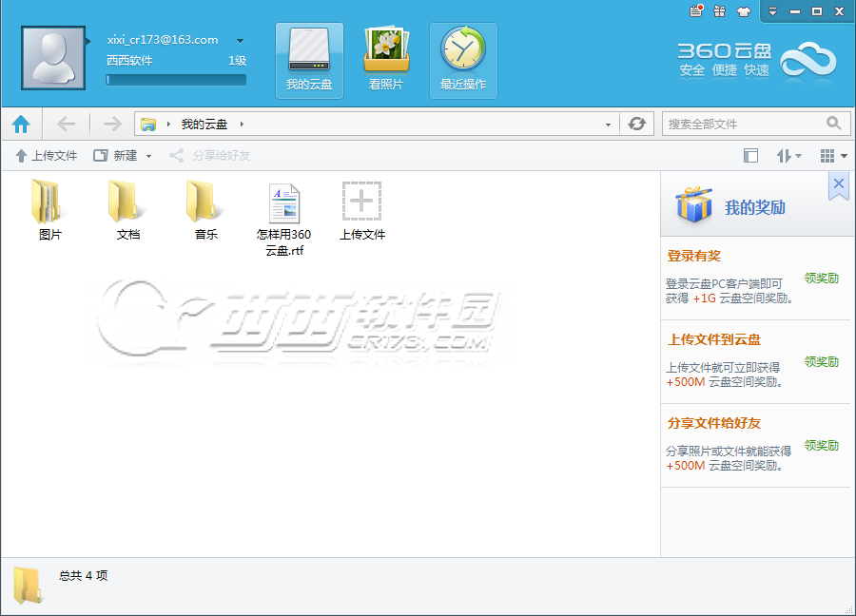Open the main menu dropdown in title bar

(772, 11)
